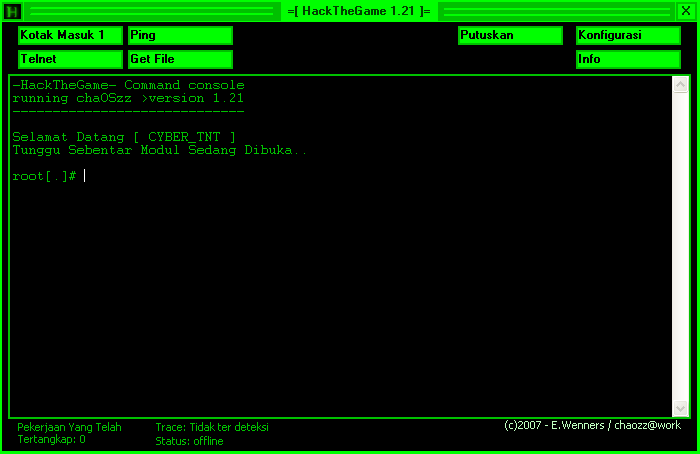Click the HackTheGame 1.21 title text

[359, 11]
